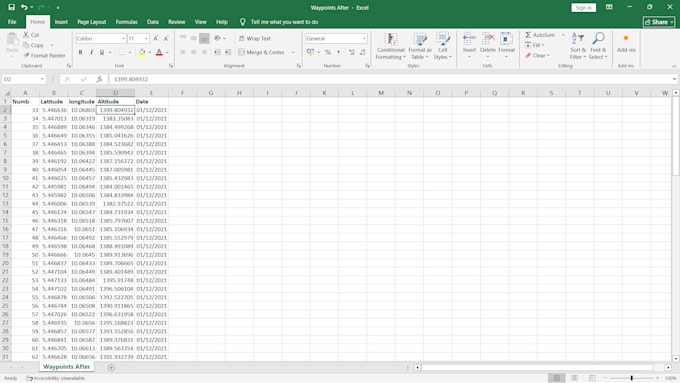This screenshot has width=680, height=383.
Task: Select middle vertical alignment
Action: [x=193, y=38]
